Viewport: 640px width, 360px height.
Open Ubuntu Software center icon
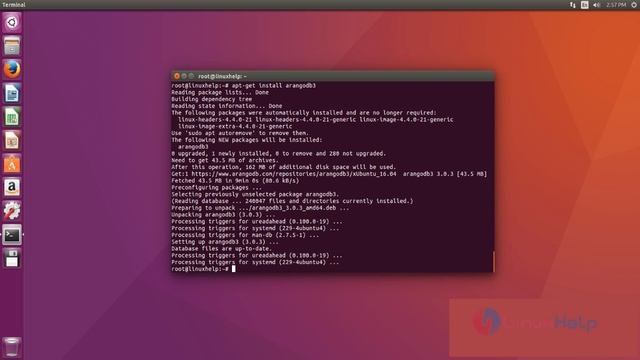coord(12,164)
